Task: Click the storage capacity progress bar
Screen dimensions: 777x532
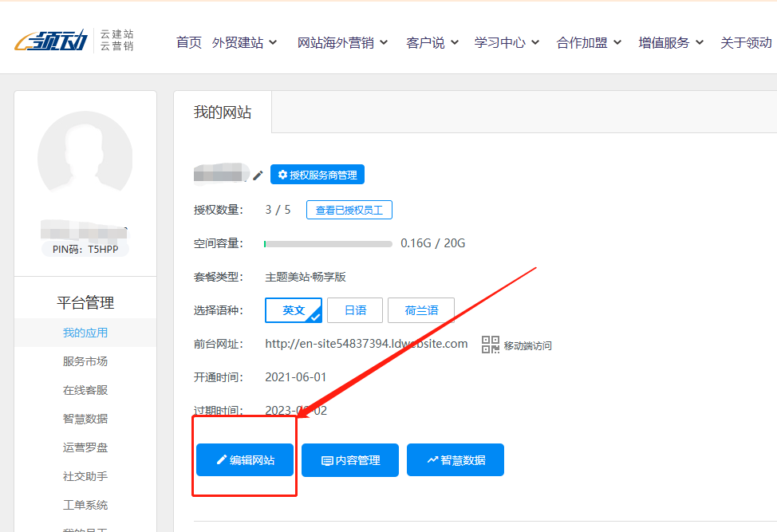Action: [328, 243]
